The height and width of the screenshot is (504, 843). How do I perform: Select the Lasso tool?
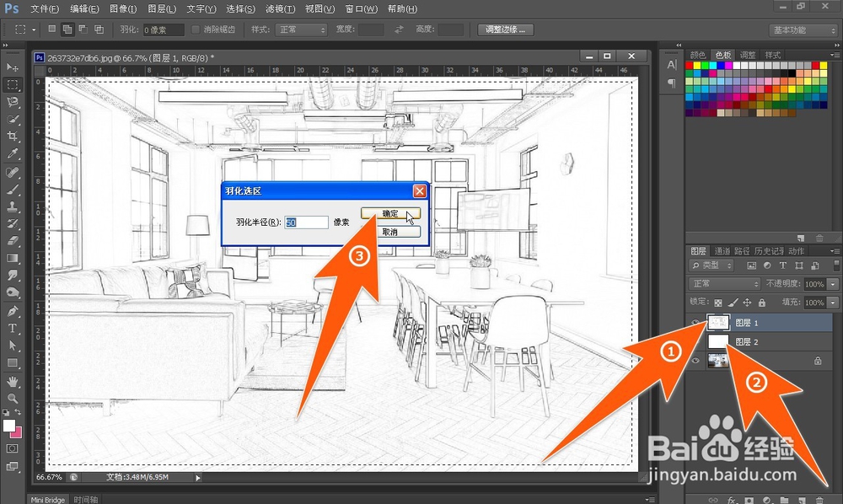(13, 101)
